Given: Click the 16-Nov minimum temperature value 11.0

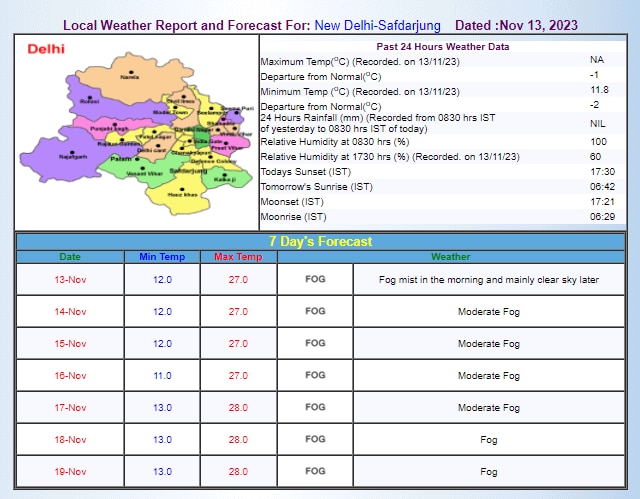Looking at the screenshot, I should tap(162, 375).
